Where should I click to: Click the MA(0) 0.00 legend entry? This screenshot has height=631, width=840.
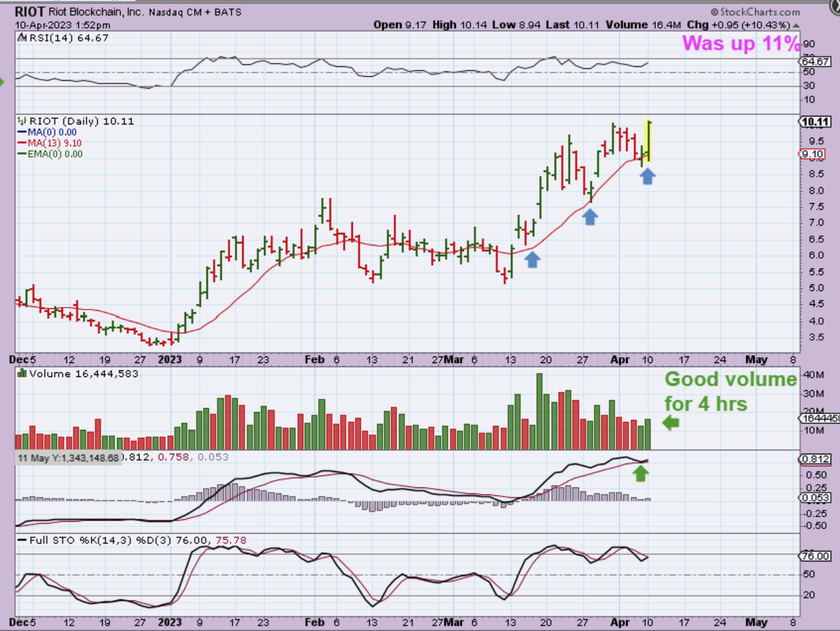(52, 132)
